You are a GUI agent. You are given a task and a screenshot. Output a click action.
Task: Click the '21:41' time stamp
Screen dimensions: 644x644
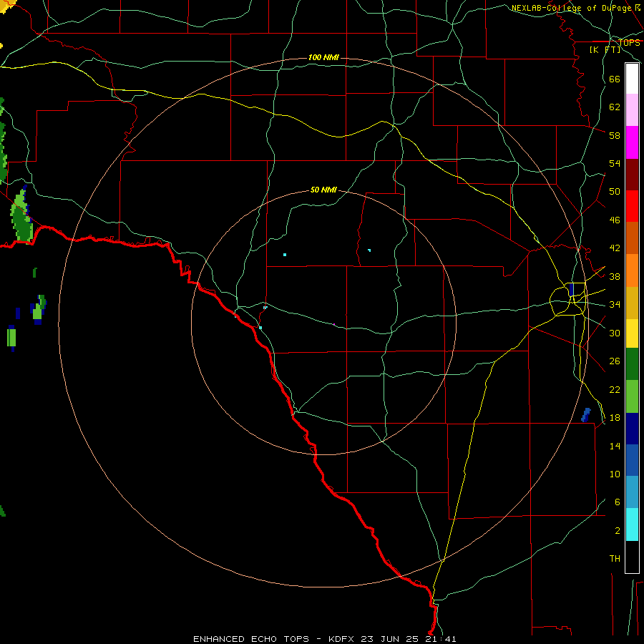(x=440, y=639)
